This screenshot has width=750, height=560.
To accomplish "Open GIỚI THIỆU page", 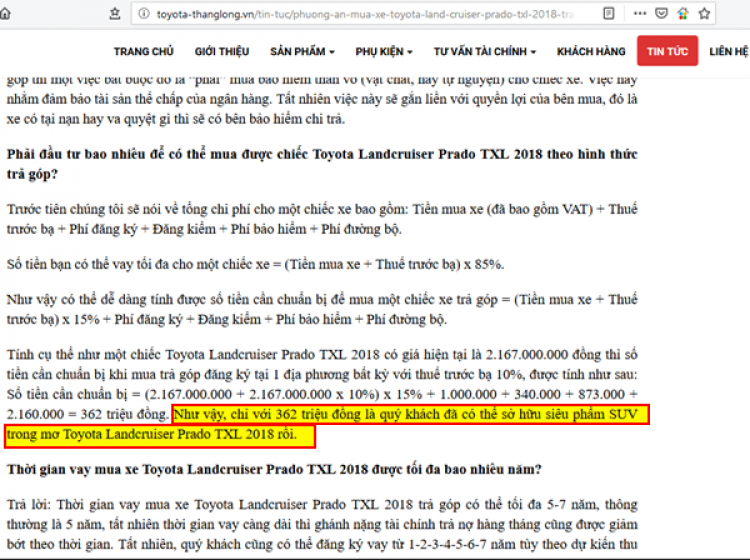I will [222, 51].
